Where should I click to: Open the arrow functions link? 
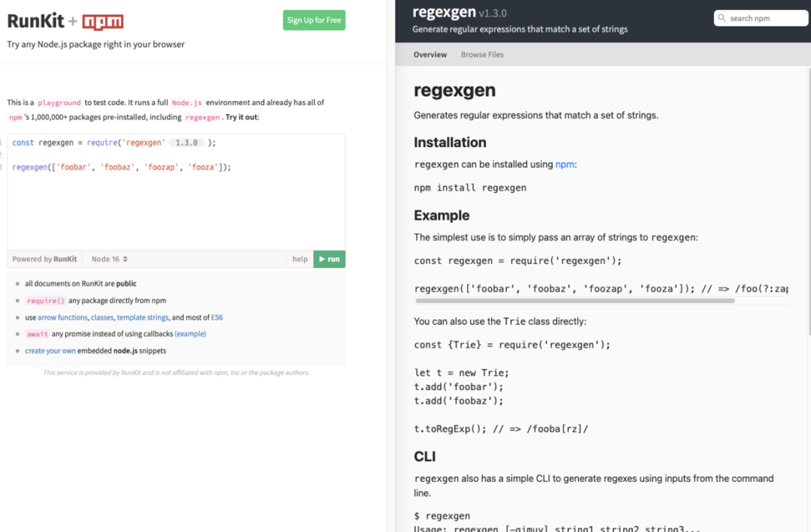[62, 317]
